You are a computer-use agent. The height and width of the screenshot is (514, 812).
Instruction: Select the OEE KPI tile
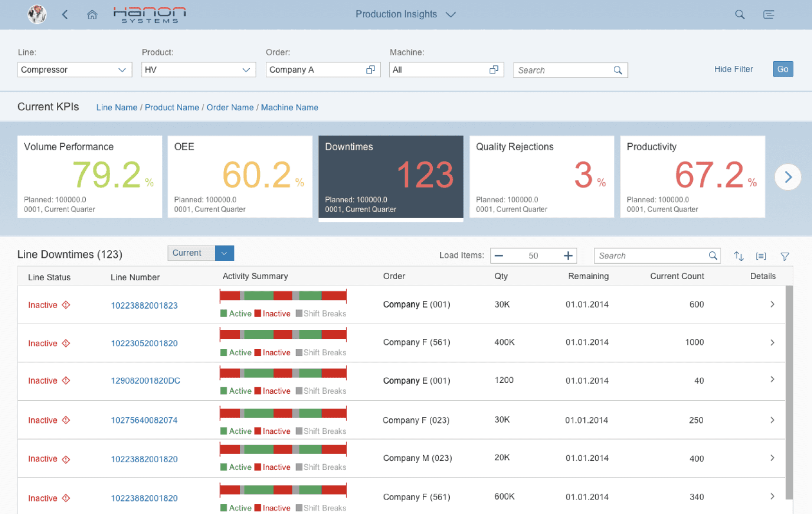[x=240, y=177]
